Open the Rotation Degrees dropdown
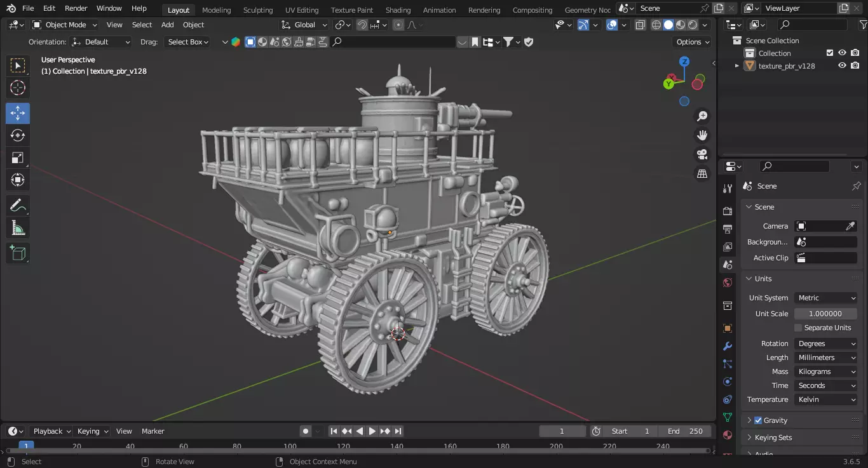Screen dimensions: 868x468 [x=825, y=344]
